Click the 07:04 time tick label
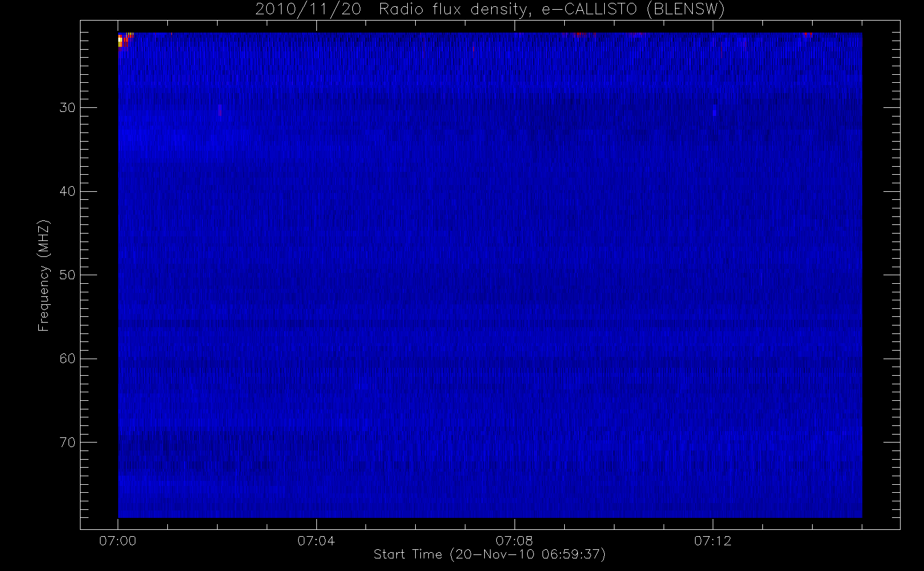The image size is (924, 571). pyautogui.click(x=316, y=541)
